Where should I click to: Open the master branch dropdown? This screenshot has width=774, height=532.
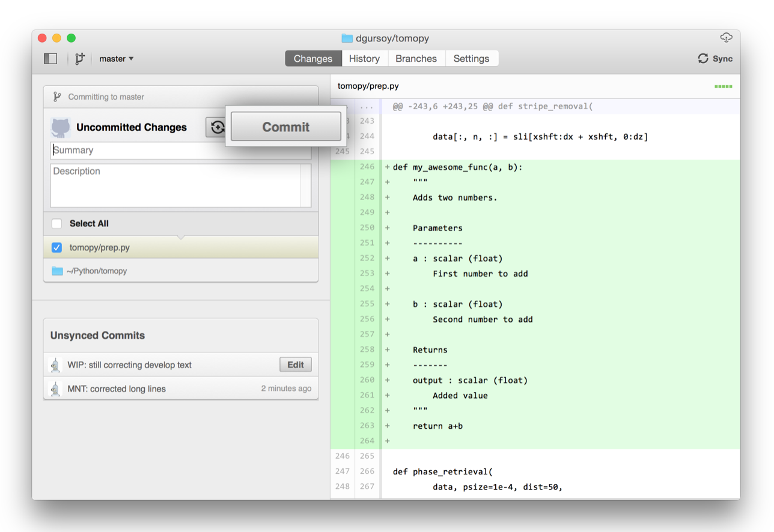117,59
